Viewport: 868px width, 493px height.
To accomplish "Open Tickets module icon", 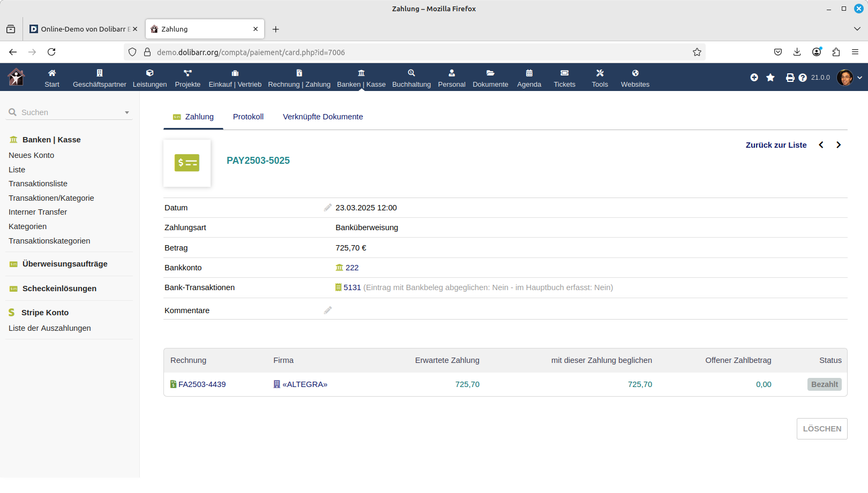I will tap(564, 73).
